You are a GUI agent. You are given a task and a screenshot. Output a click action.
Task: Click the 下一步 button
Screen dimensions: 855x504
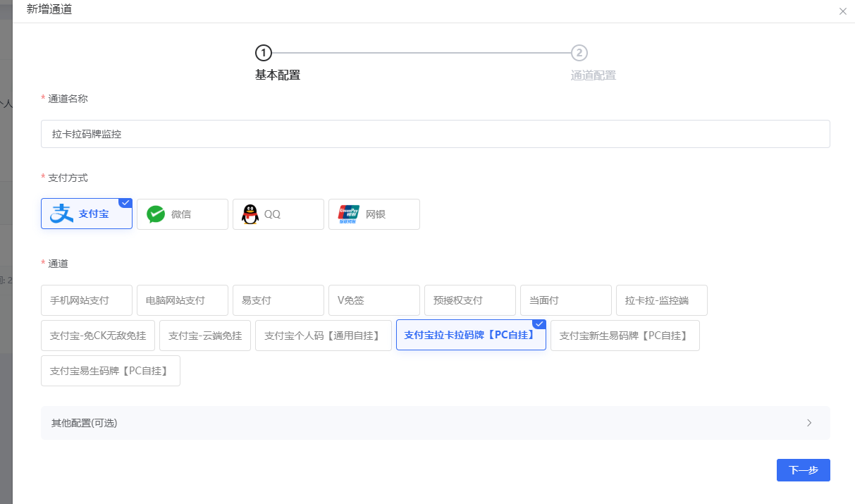click(x=803, y=470)
